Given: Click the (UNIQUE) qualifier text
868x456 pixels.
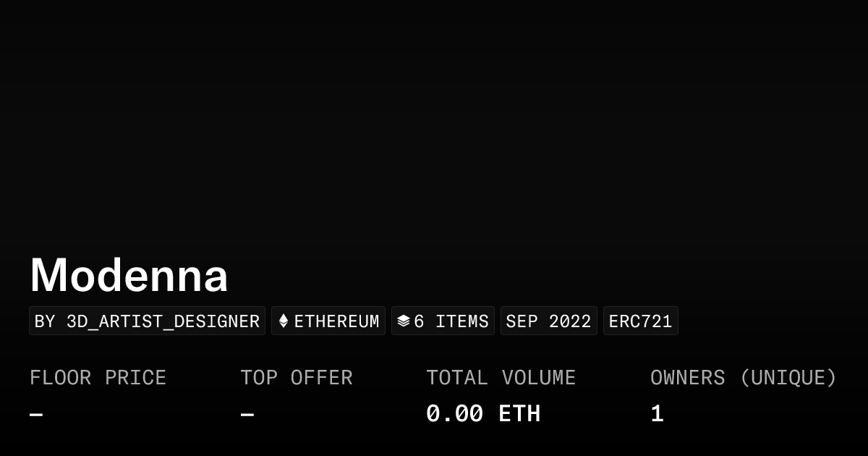Looking at the screenshot, I should pos(788,378).
